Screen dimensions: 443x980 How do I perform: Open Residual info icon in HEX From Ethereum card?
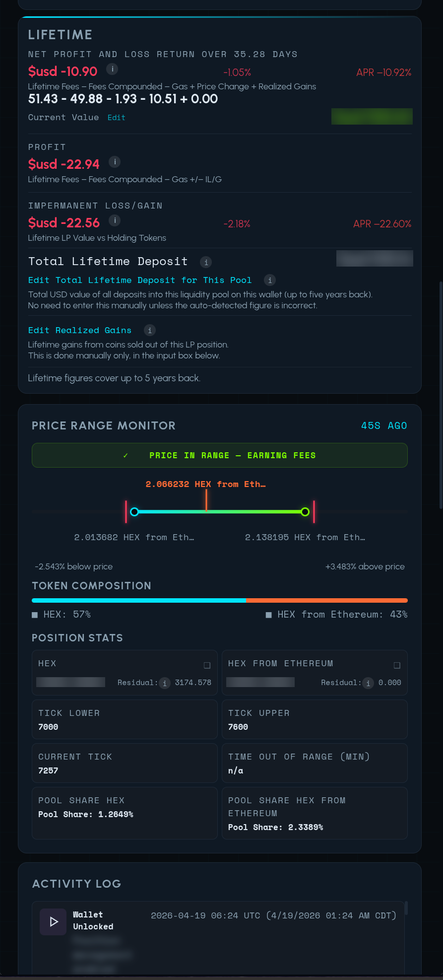tap(368, 683)
